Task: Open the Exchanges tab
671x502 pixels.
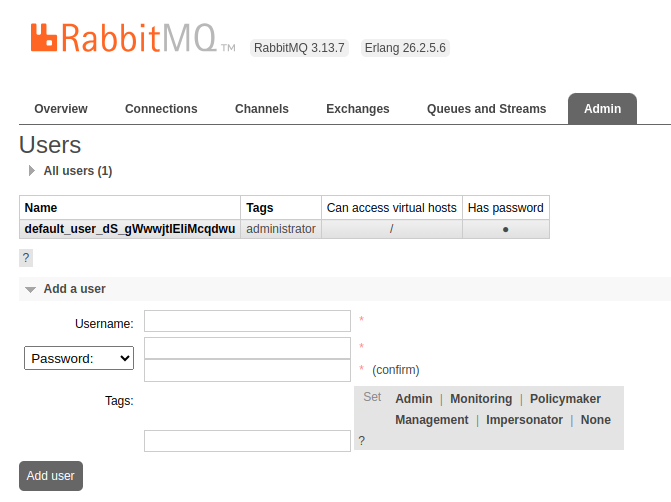Action: 358,109
